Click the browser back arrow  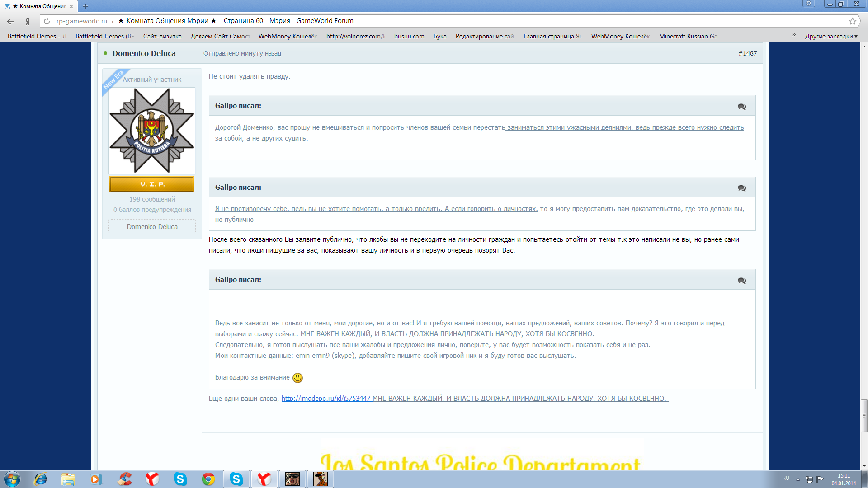click(x=11, y=21)
